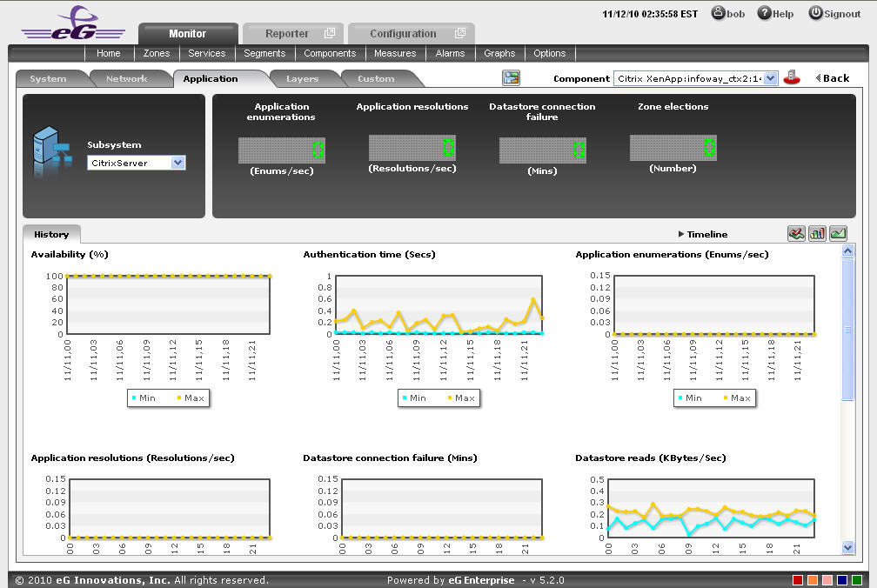Screen dimensions: 877x588
Task: Click the "Powered by eG Enterprise" footer text
Action: click(x=451, y=580)
